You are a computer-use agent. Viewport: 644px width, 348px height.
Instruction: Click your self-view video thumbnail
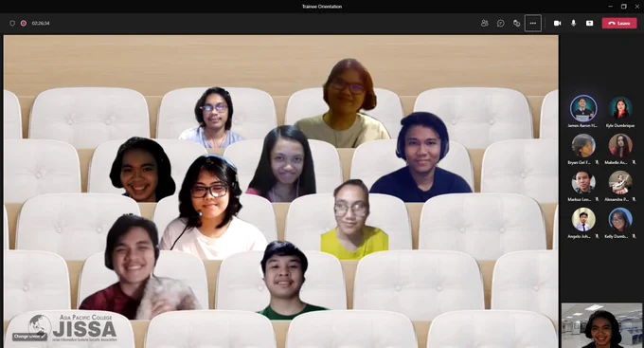[x=601, y=325]
